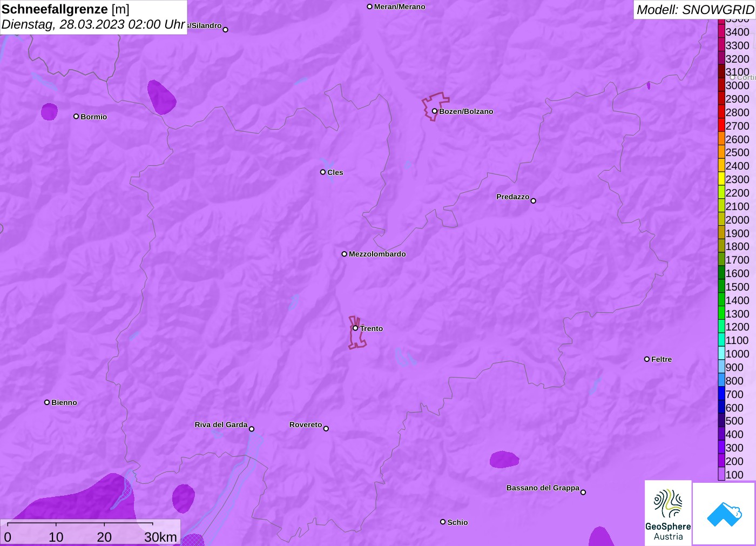Click the Modell: SNOWGRID label
Screen dimensions: 756x546
pos(695,10)
